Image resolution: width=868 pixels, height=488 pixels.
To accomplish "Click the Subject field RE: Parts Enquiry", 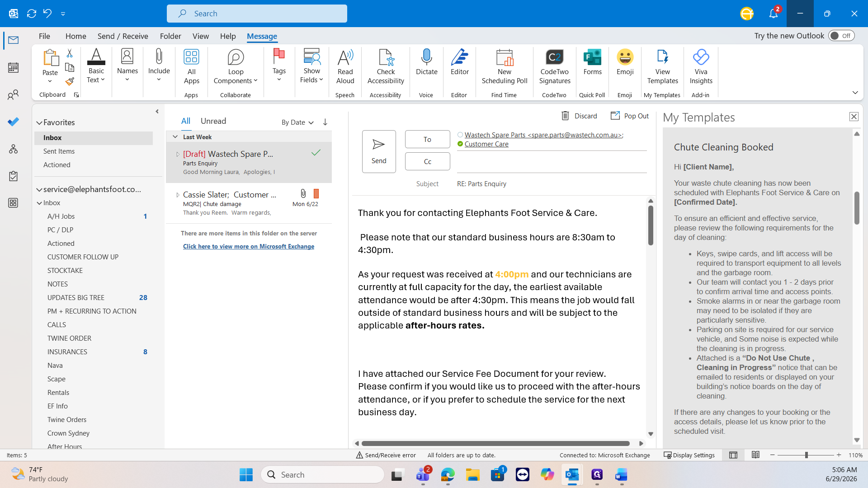I will point(552,184).
